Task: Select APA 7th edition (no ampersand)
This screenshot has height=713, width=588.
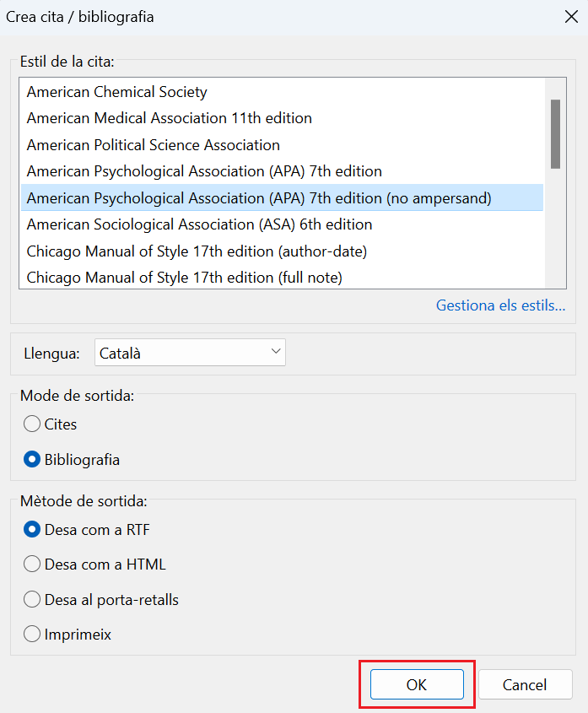Action: pos(282,197)
